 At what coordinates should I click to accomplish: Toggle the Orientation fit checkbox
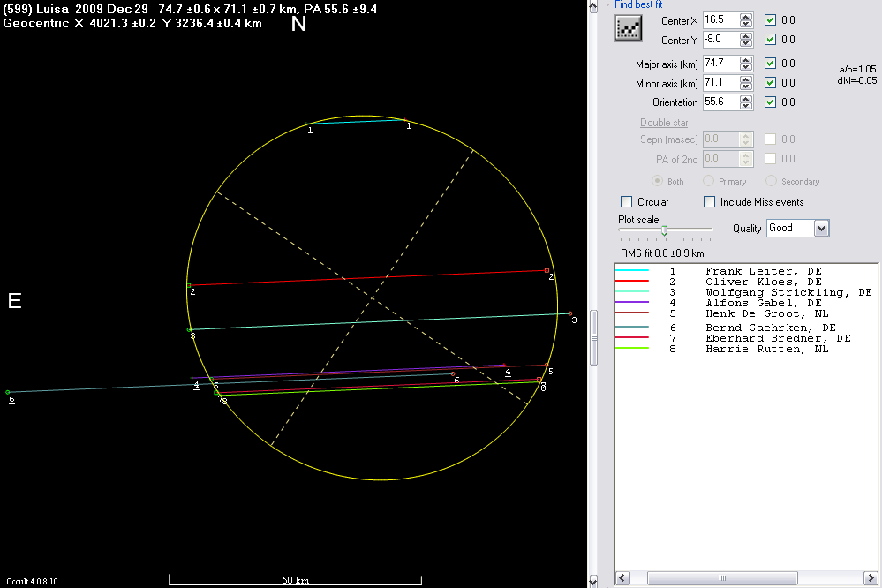[x=771, y=102]
